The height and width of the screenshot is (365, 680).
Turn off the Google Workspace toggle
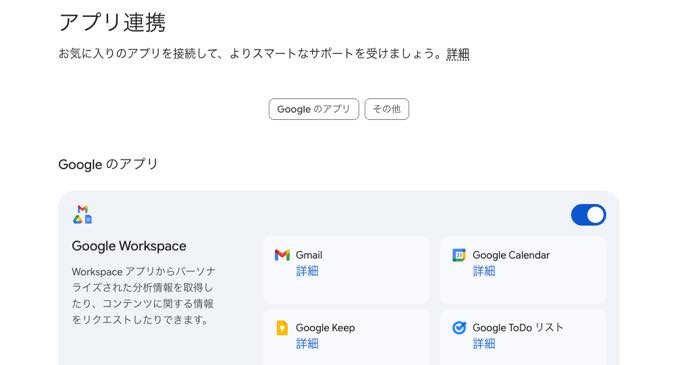point(588,215)
